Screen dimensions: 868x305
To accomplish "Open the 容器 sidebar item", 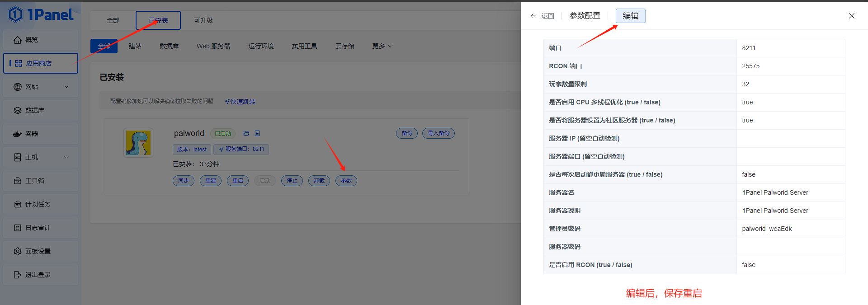I will click(41, 134).
